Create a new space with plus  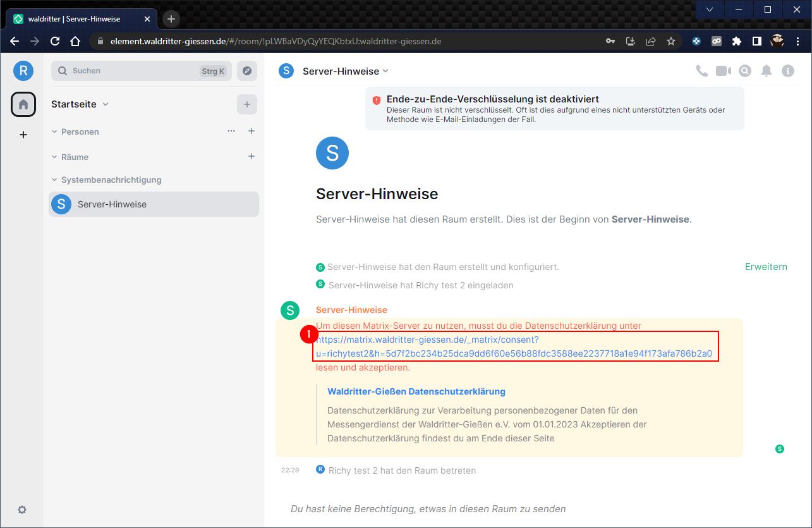click(23, 135)
